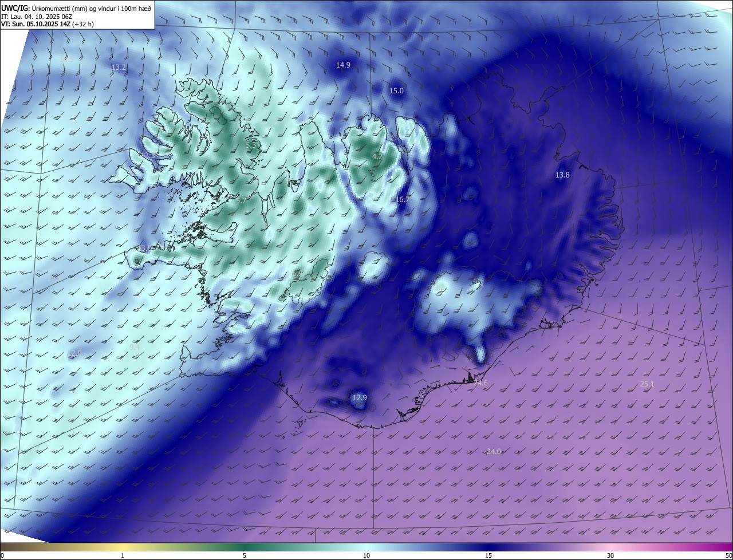Screen dimensions: 733x560
Task: Click the map value label '13.2'
Action: 118,67
